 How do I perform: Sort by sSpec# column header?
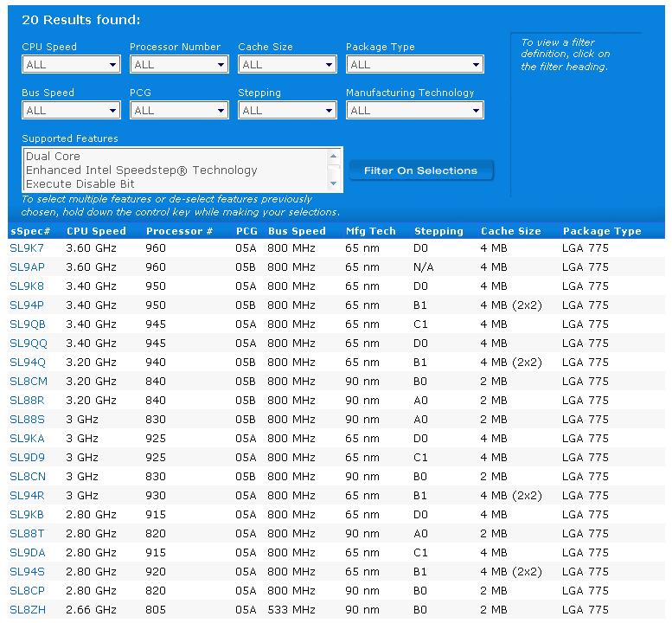pyautogui.click(x=30, y=231)
